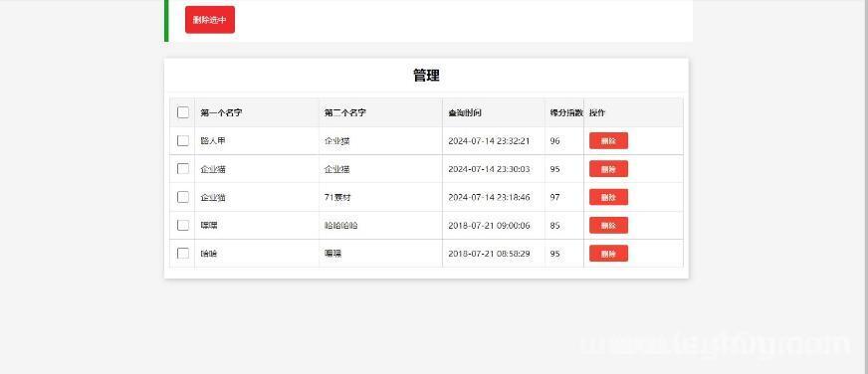This screenshot has height=374, width=868.
Task: Click the 得分指数 column header
Action: coord(566,112)
